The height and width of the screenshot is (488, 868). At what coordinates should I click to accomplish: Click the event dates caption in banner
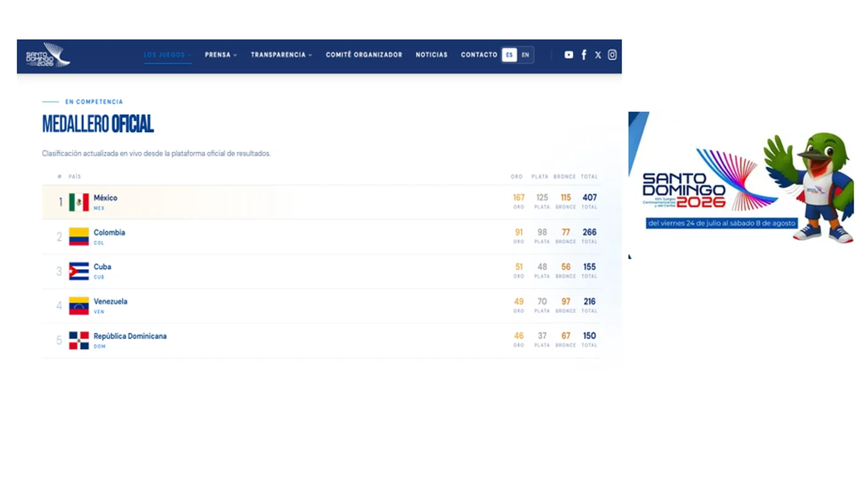point(721,223)
